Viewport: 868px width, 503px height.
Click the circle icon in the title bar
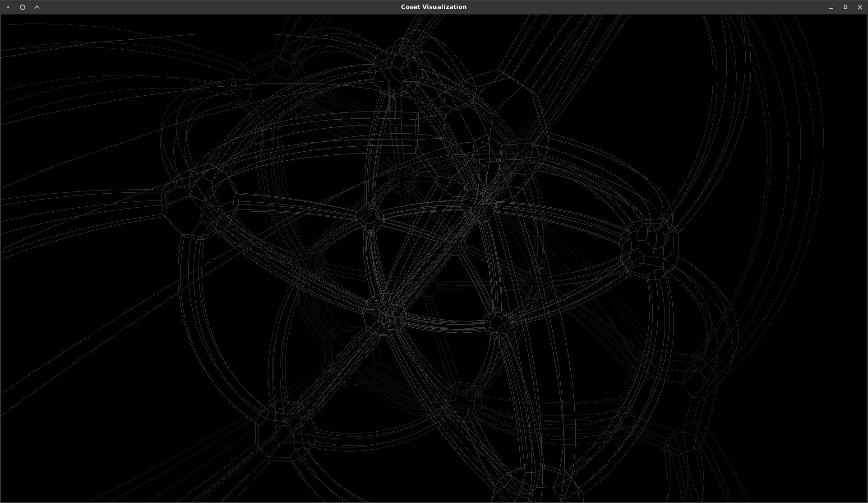pos(22,7)
